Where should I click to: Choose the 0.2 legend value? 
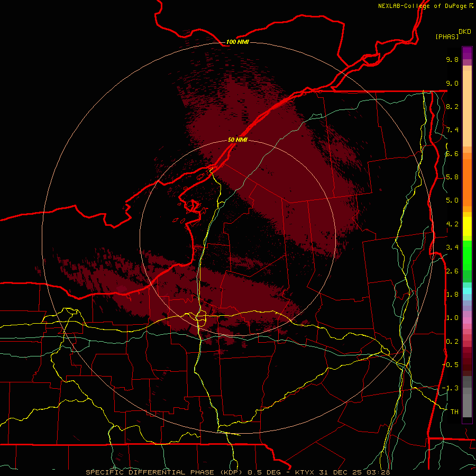click(452, 342)
